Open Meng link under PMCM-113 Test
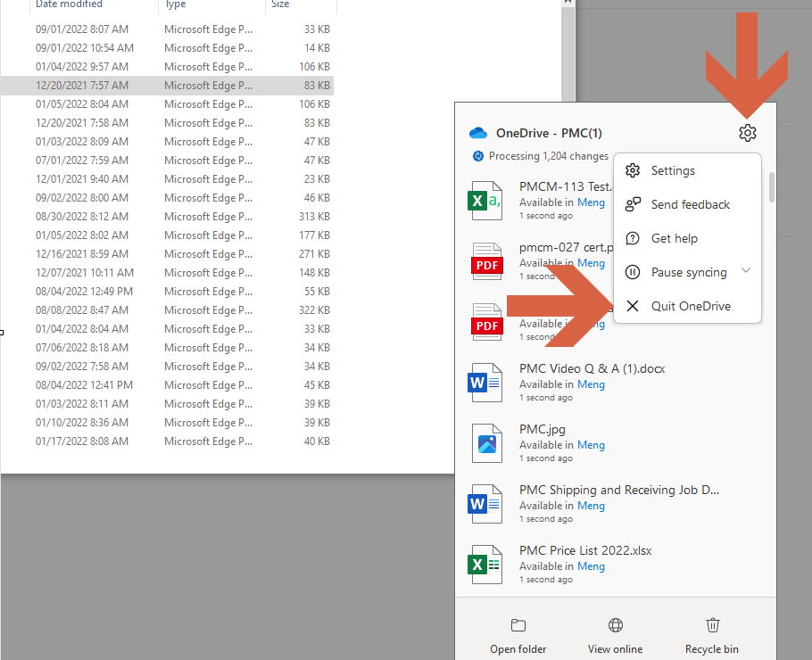The width and height of the screenshot is (812, 660). point(591,202)
